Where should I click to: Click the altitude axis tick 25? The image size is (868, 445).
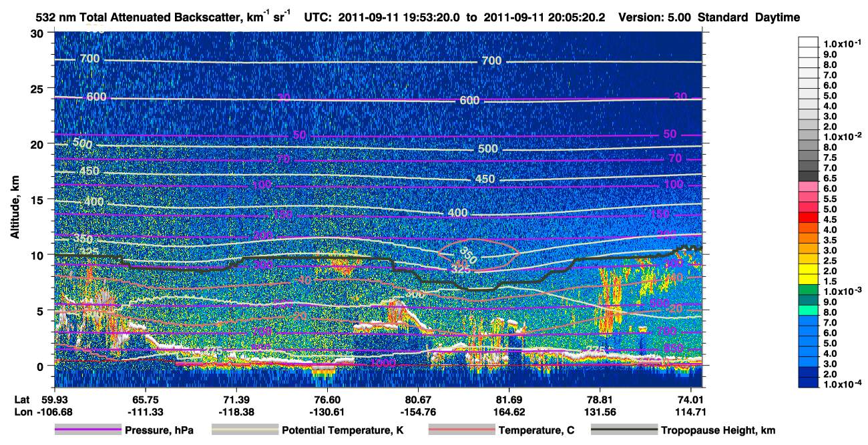click(39, 88)
